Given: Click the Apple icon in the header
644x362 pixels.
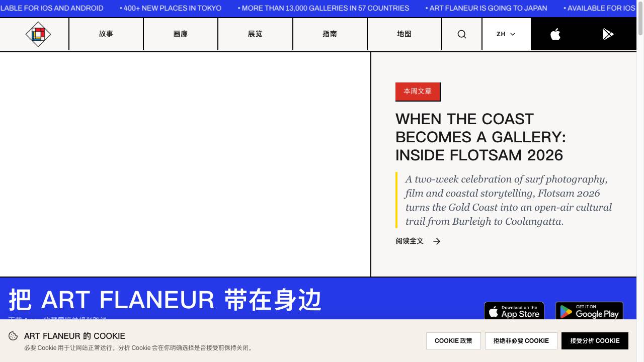Looking at the screenshot, I should (x=555, y=34).
